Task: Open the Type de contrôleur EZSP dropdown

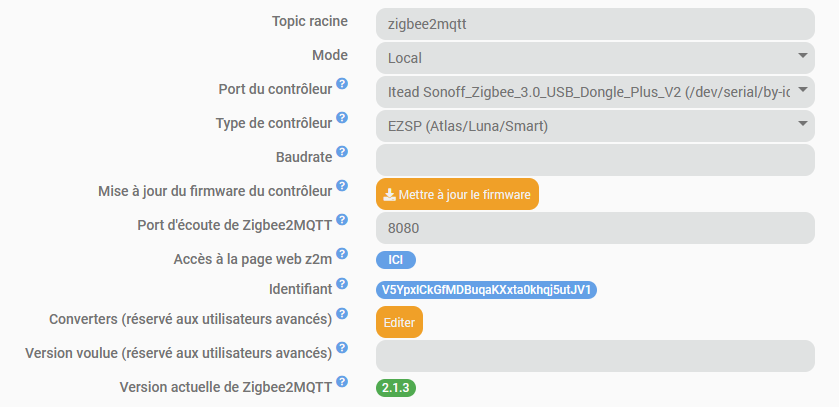Action: 595,126
